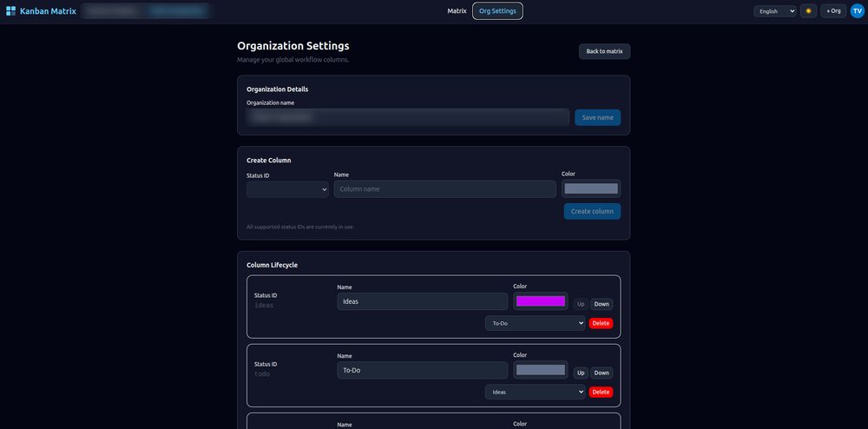Click the Column Lifecycle heading

(272, 265)
